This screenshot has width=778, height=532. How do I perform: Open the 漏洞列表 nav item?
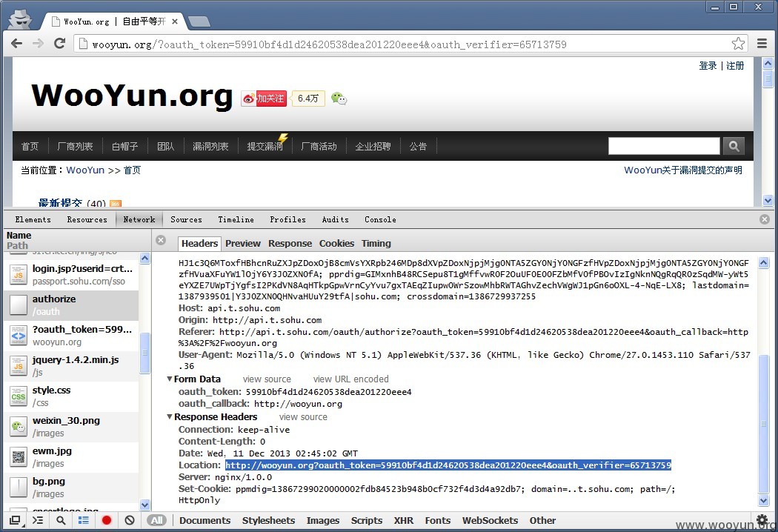(x=210, y=147)
